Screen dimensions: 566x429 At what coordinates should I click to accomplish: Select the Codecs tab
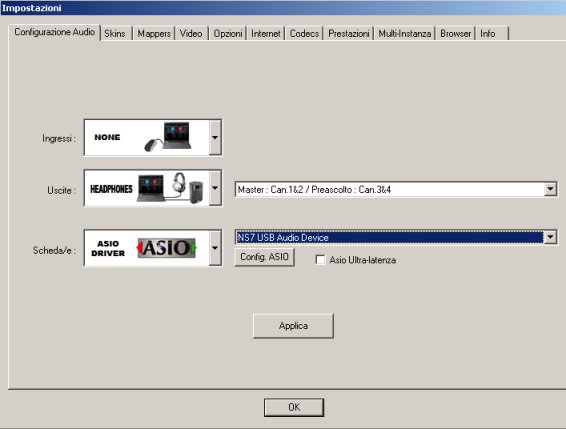pyautogui.click(x=304, y=34)
